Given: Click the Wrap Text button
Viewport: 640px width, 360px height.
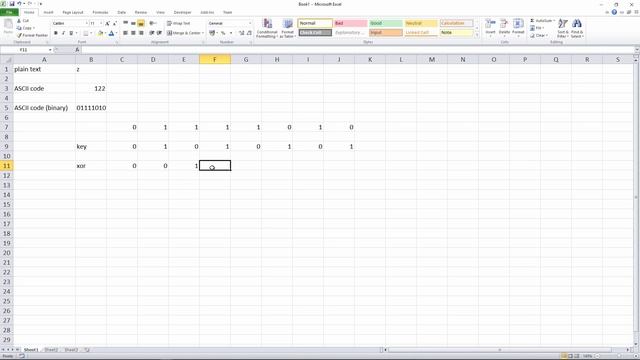Looking at the screenshot, I should (179, 23).
